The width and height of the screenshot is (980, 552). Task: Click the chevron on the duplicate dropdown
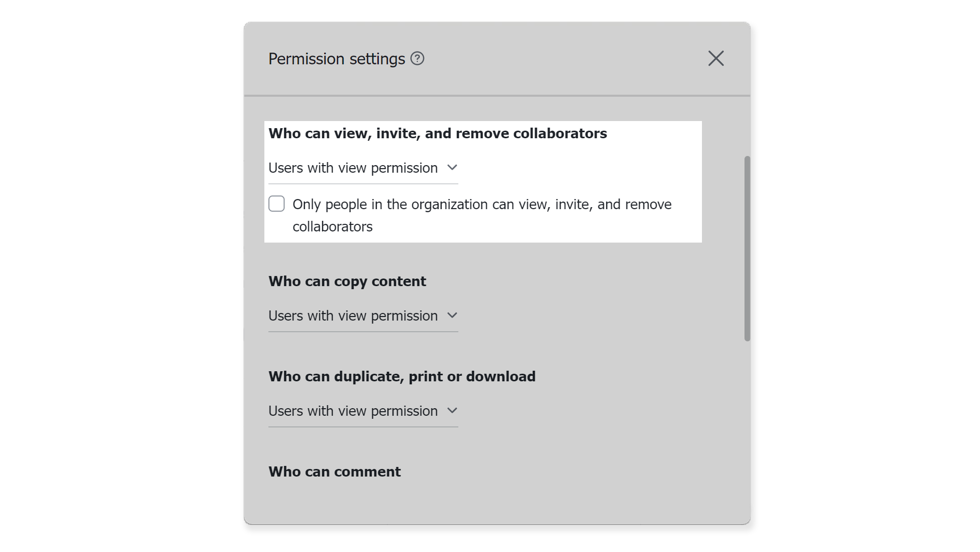tap(452, 410)
